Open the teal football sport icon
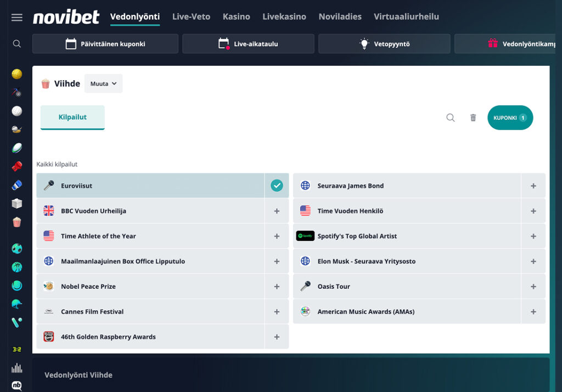The height and width of the screenshot is (392, 562). (x=17, y=249)
